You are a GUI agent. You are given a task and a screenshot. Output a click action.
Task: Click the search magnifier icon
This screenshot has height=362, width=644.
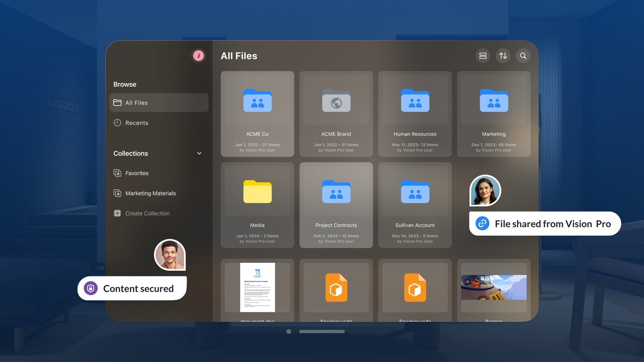(x=523, y=56)
